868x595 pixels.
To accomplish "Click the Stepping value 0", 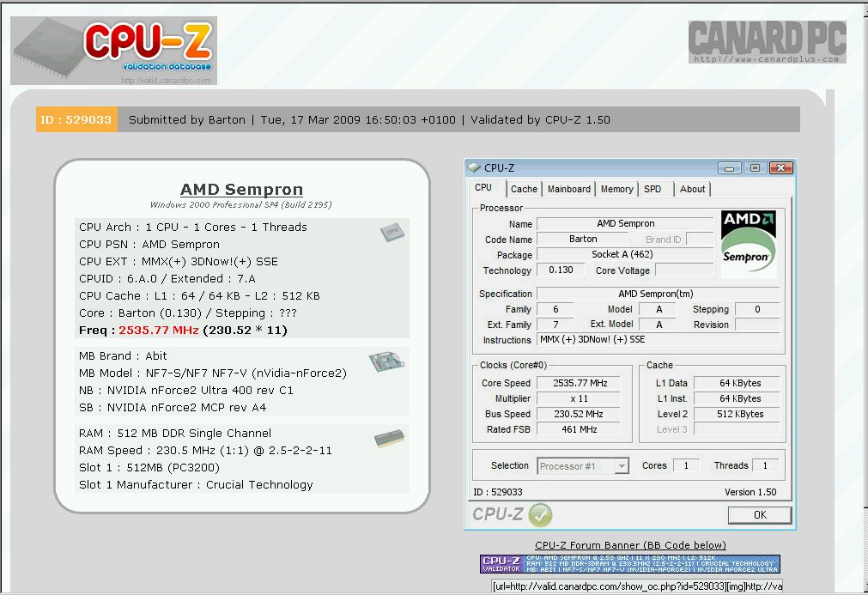I will (x=757, y=309).
